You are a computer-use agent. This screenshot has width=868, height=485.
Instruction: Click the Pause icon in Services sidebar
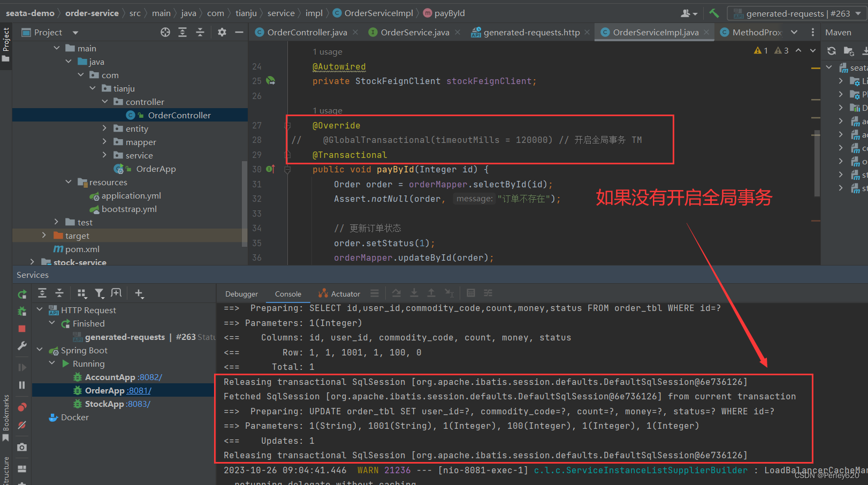point(22,384)
